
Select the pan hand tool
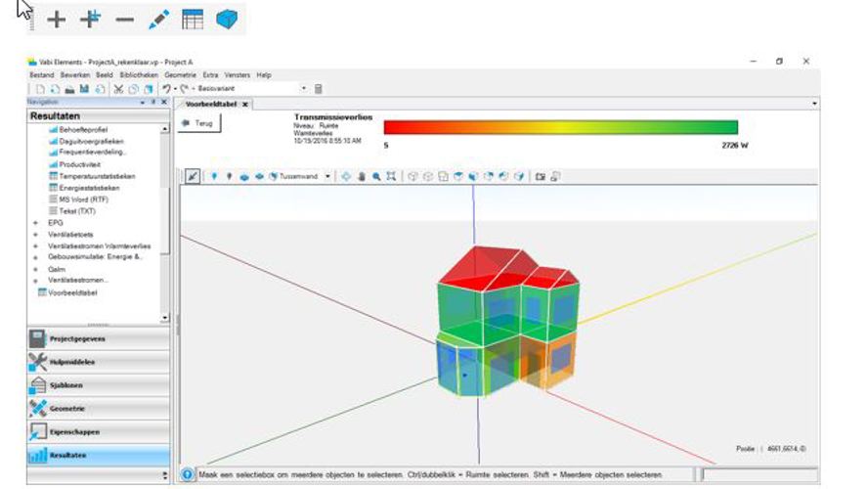tap(362, 176)
